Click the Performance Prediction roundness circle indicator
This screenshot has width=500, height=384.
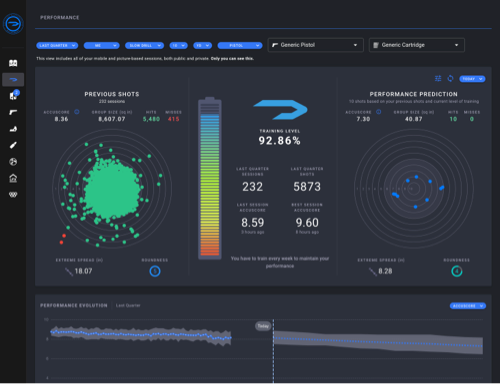point(457,271)
